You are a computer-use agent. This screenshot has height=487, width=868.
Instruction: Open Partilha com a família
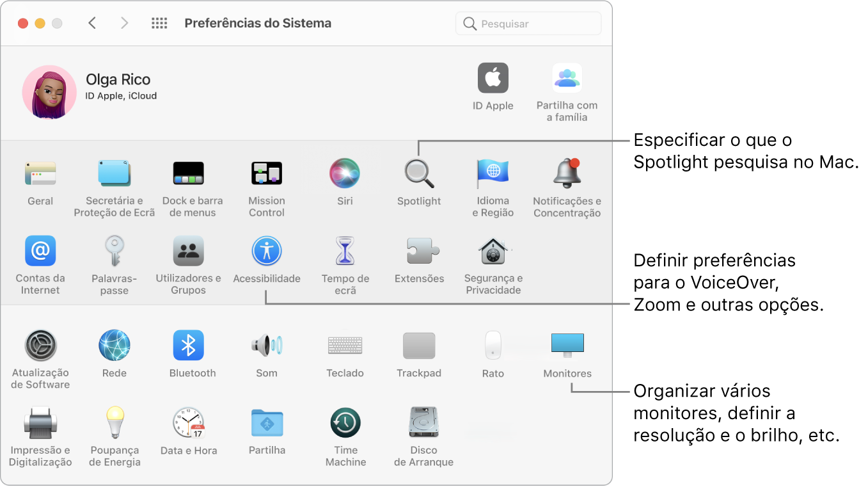coord(567,78)
